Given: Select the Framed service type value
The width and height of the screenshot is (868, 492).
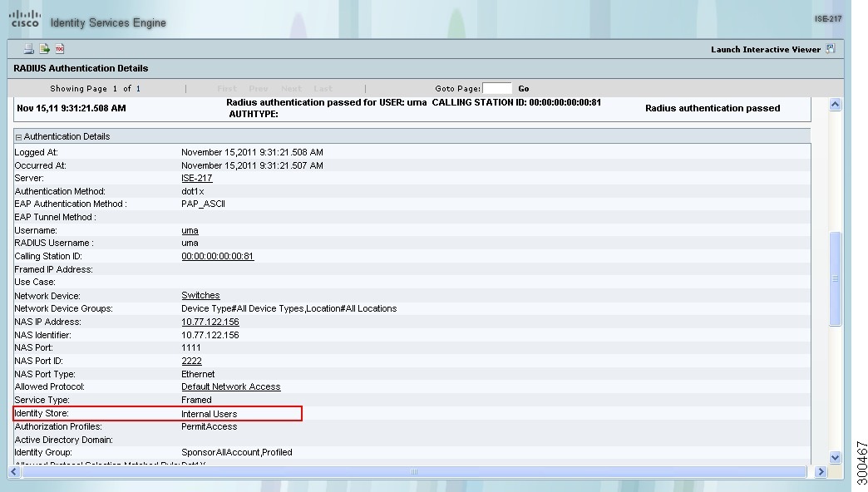Looking at the screenshot, I should pyautogui.click(x=196, y=400).
